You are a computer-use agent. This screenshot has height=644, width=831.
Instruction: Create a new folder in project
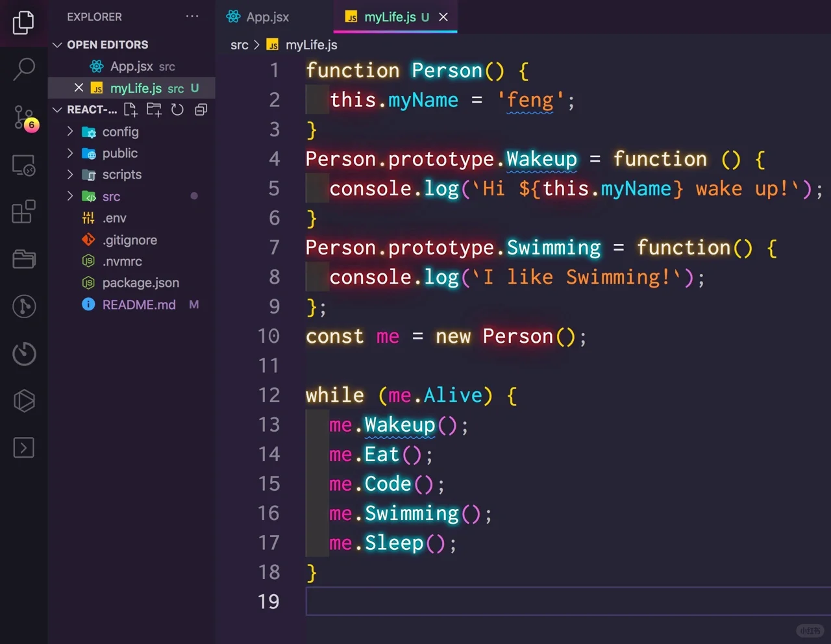[154, 109]
